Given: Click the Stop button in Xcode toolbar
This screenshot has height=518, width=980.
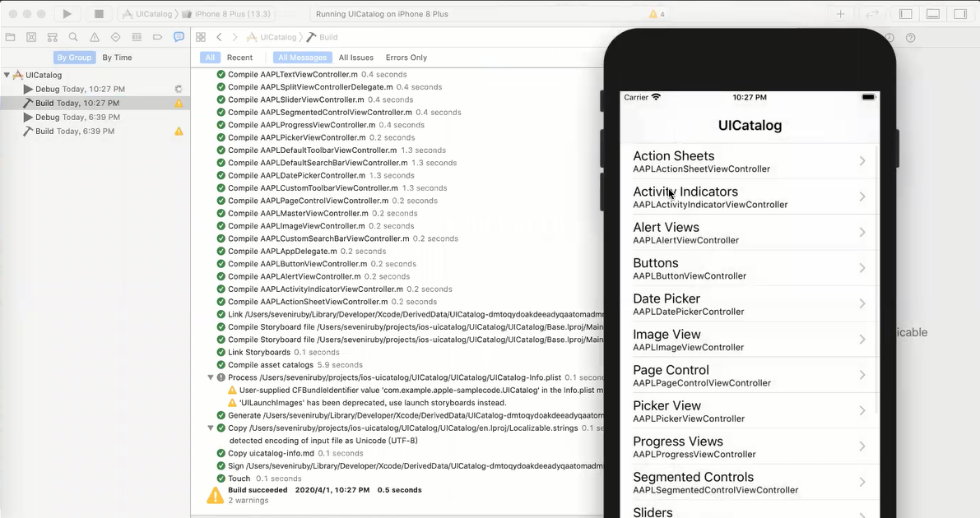Looking at the screenshot, I should pyautogui.click(x=99, y=14).
